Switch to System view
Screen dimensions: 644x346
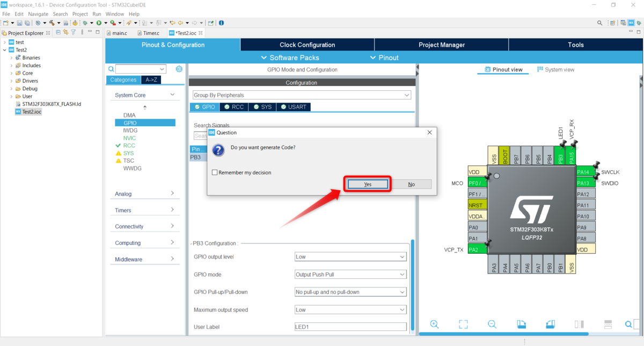[555, 69]
